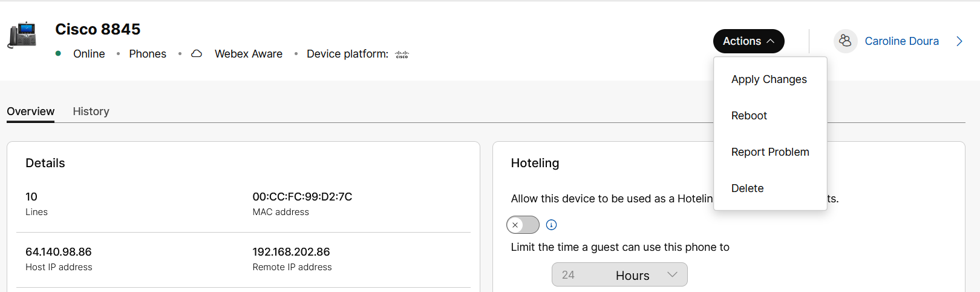Click the Online status text
The height and width of the screenshot is (292, 980).
pyautogui.click(x=89, y=54)
